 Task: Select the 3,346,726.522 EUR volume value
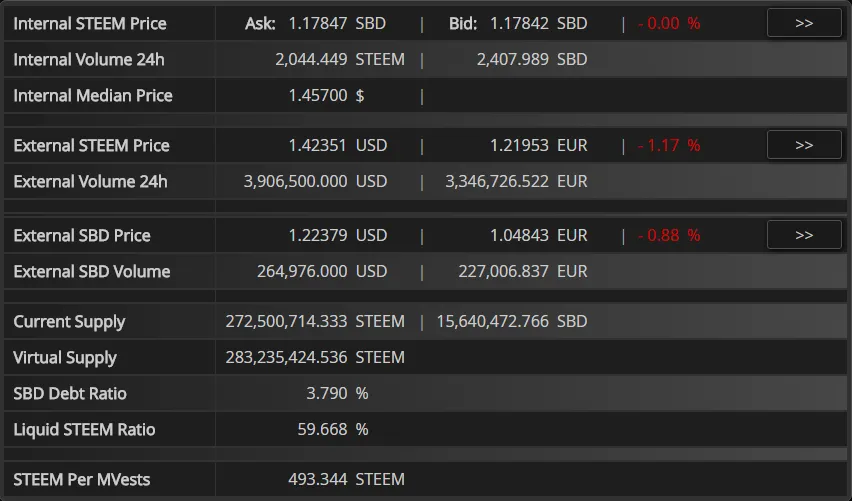(516, 181)
